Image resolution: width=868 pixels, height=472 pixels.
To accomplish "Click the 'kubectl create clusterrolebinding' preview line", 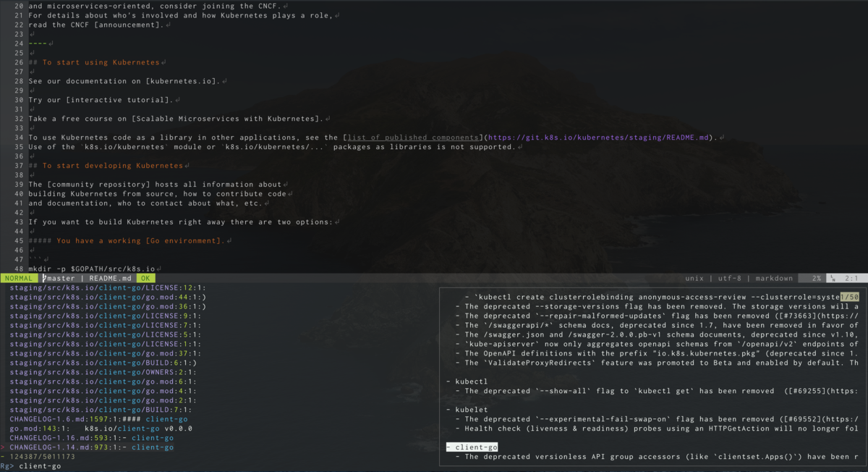I will tap(652, 297).
